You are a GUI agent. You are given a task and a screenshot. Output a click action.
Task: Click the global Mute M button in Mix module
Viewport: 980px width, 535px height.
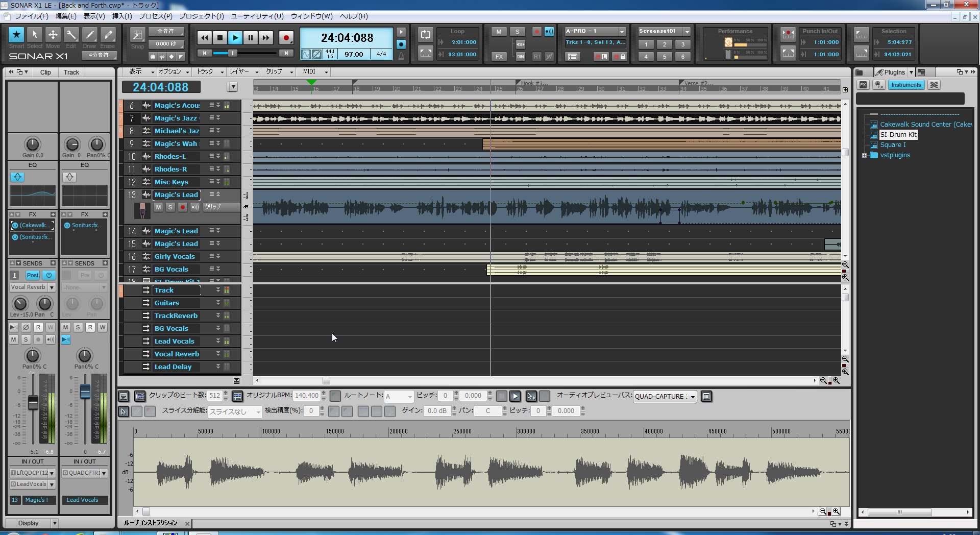(499, 32)
